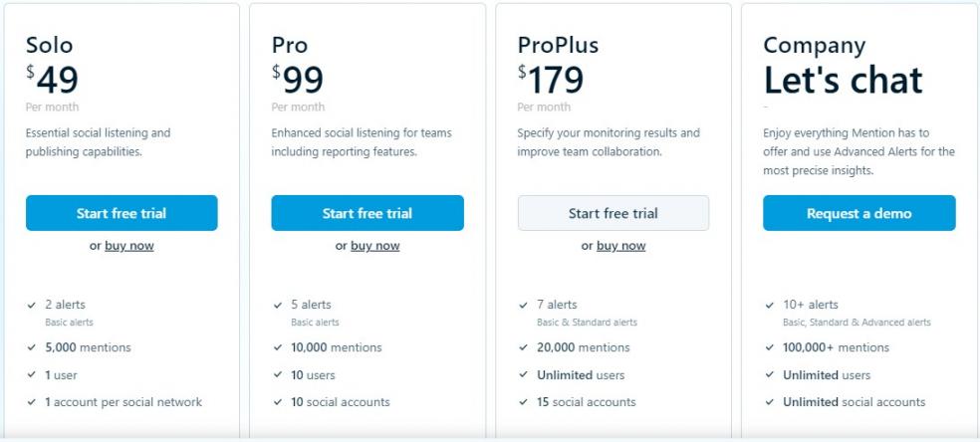Click checkmark next to 10,000 mentions
Viewport: 980px width, 442px height.
click(x=279, y=347)
